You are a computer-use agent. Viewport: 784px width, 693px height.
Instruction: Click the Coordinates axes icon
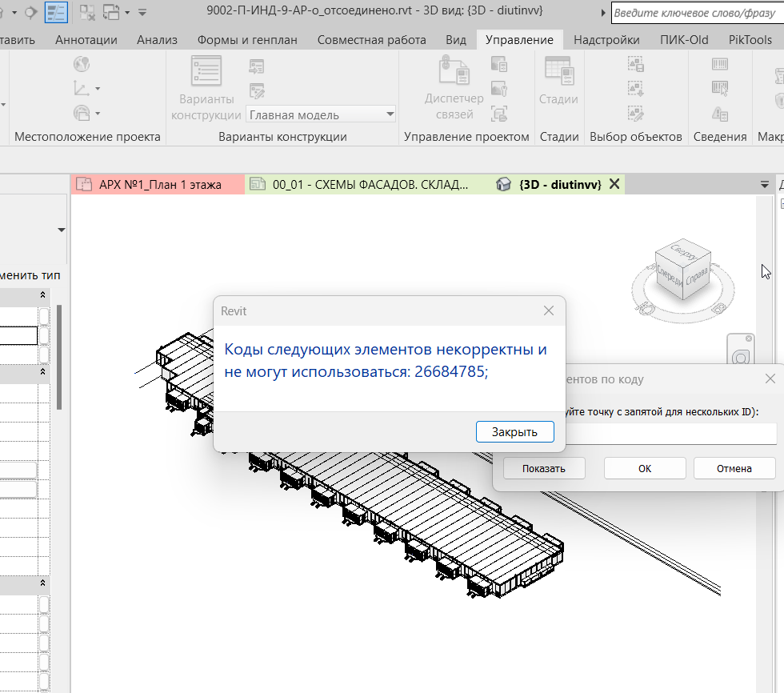coord(82,89)
